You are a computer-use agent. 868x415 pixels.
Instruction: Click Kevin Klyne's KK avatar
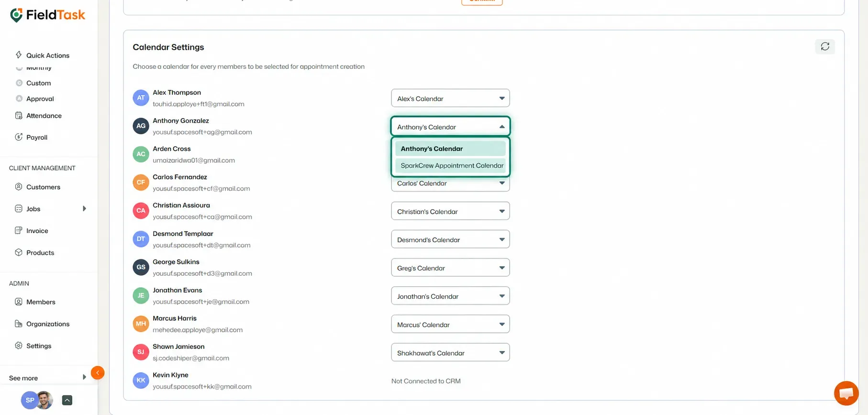click(141, 381)
